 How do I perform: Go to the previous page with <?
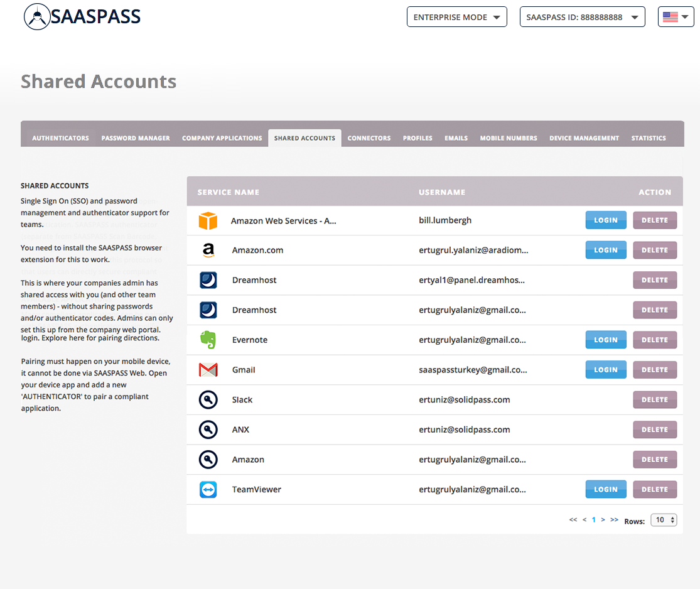(584, 520)
